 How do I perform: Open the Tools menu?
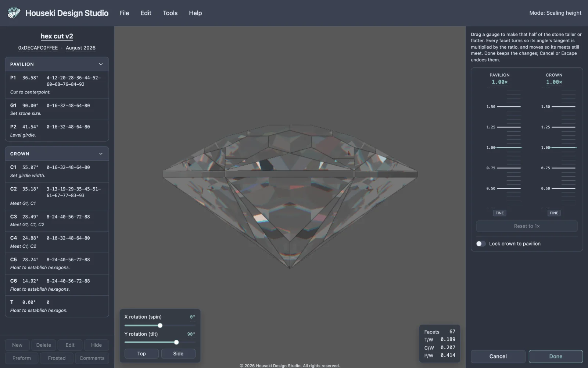pyautogui.click(x=170, y=13)
